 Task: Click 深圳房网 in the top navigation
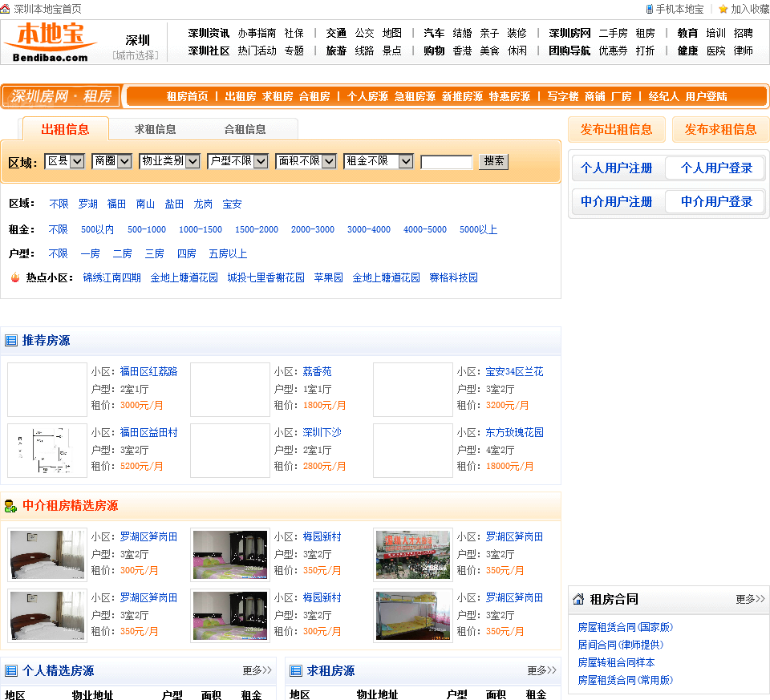coord(569,33)
